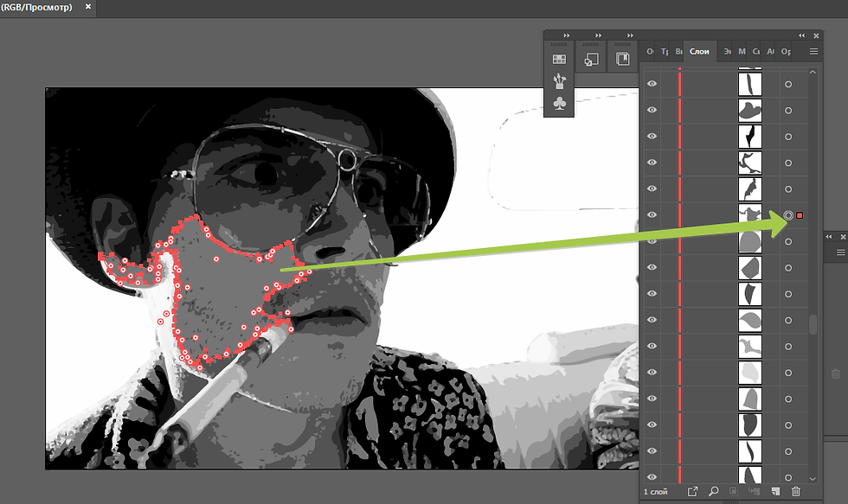848x504 pixels.
Task: Close the Layers panel group with X
Action: coord(817,35)
